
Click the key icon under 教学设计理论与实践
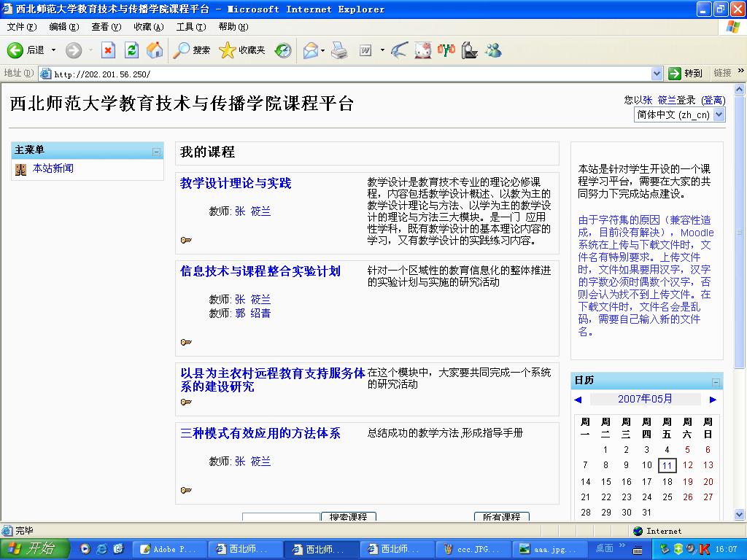coord(186,240)
